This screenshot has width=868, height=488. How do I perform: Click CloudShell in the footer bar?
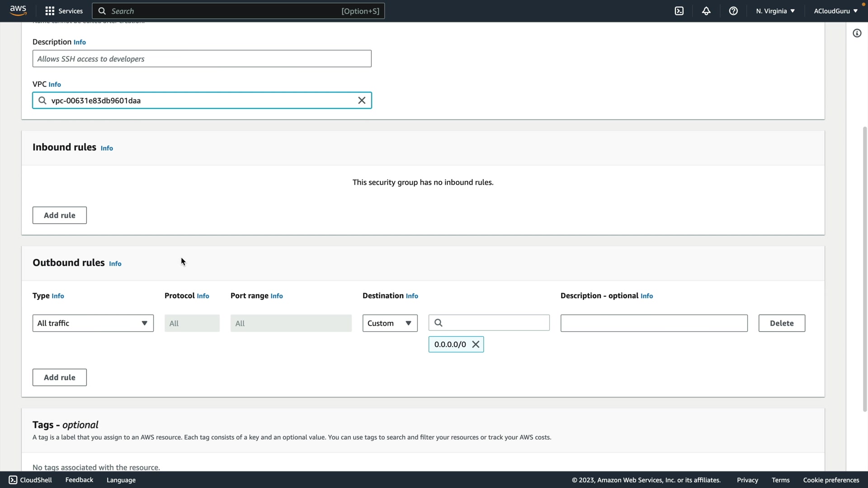coord(30,480)
